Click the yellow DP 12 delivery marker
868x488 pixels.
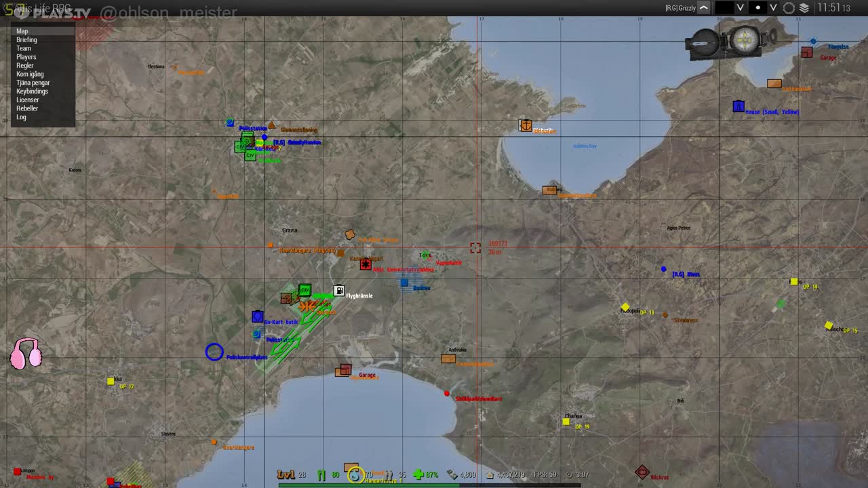pyautogui.click(x=111, y=382)
